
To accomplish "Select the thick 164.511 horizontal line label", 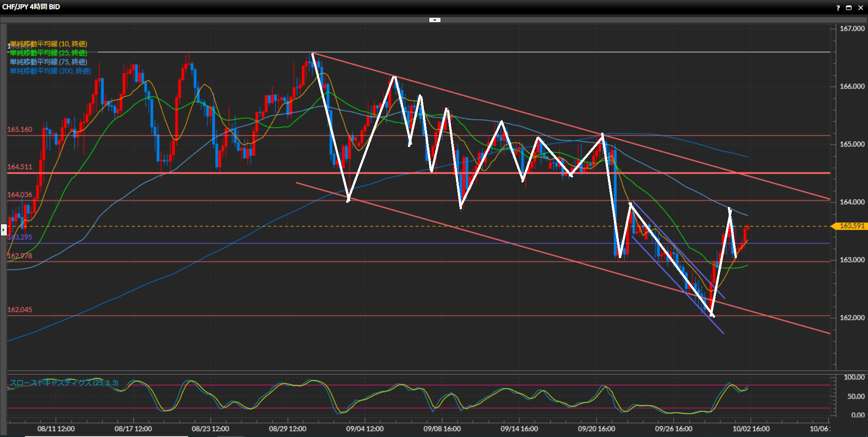I will [20, 167].
